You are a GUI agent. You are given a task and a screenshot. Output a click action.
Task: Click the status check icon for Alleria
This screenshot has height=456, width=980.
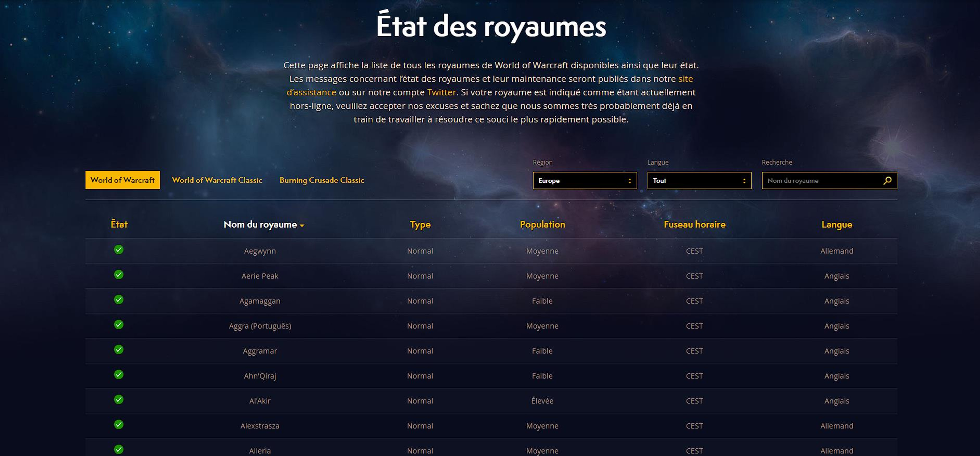(119, 449)
